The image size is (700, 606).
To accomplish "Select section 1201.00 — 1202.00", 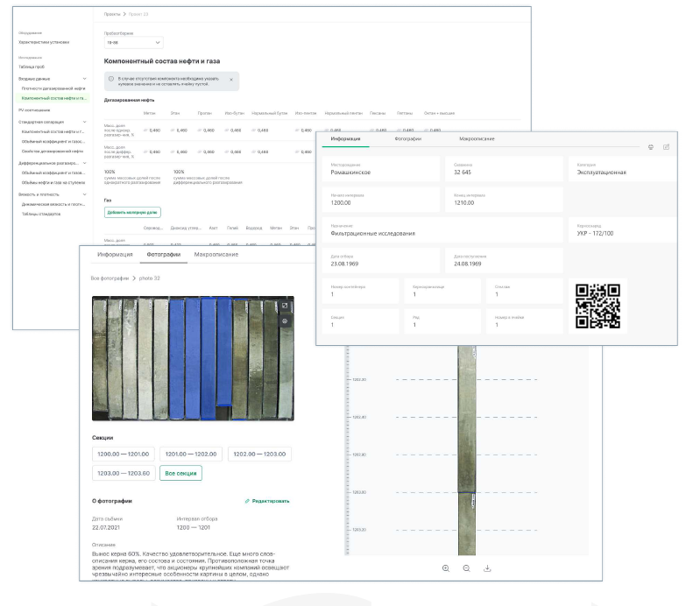I will coord(191,454).
